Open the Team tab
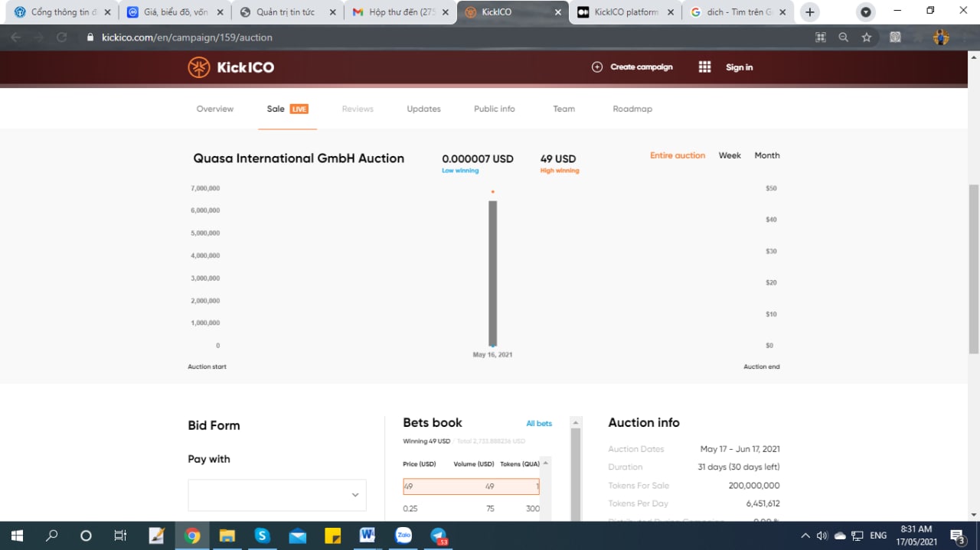Viewport: 980px width, 550px height. pyautogui.click(x=564, y=109)
